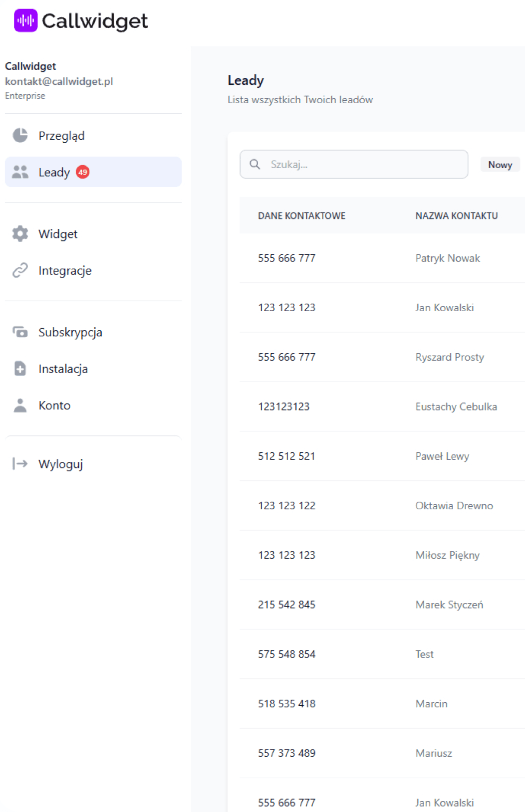Click the search magnifier icon
The width and height of the screenshot is (525, 812).
(x=255, y=164)
